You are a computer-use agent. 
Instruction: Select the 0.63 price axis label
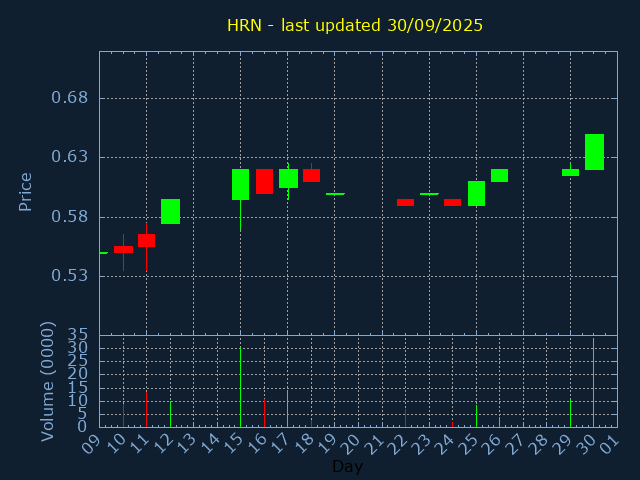point(69,157)
